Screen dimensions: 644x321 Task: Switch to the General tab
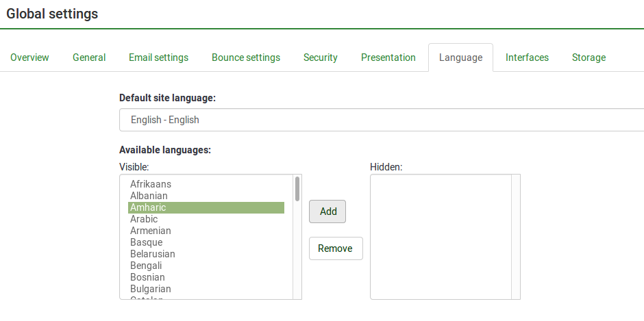pyautogui.click(x=89, y=57)
